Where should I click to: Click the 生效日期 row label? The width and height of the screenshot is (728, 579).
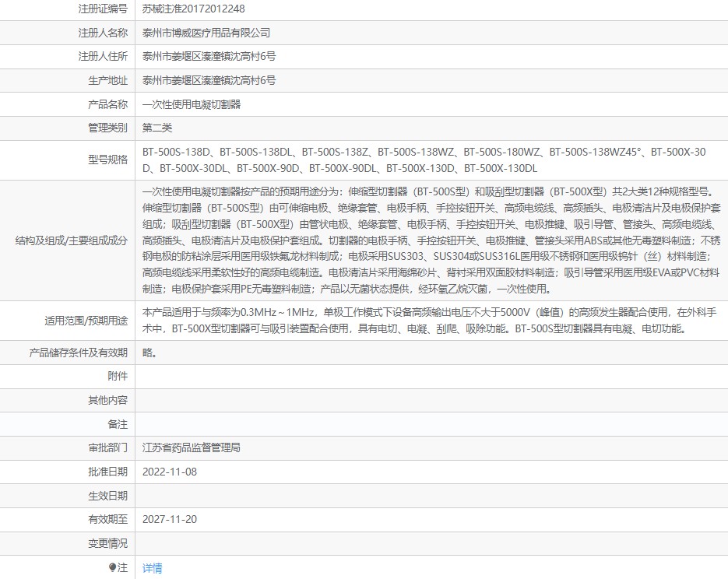107,496
